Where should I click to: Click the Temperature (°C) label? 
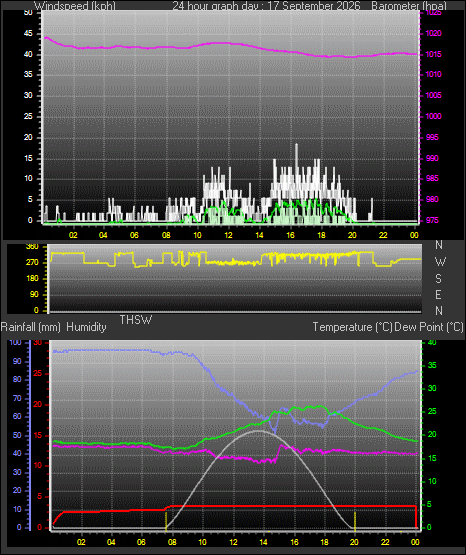click(x=352, y=327)
